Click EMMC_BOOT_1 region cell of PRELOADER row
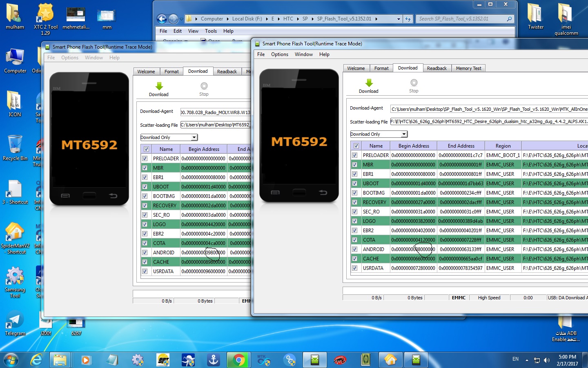This screenshot has height=368, width=588. (503, 155)
